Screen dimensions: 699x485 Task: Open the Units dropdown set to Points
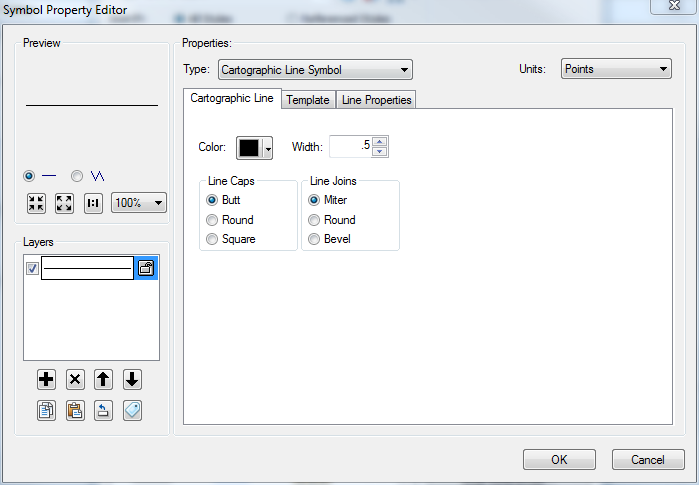(x=616, y=69)
